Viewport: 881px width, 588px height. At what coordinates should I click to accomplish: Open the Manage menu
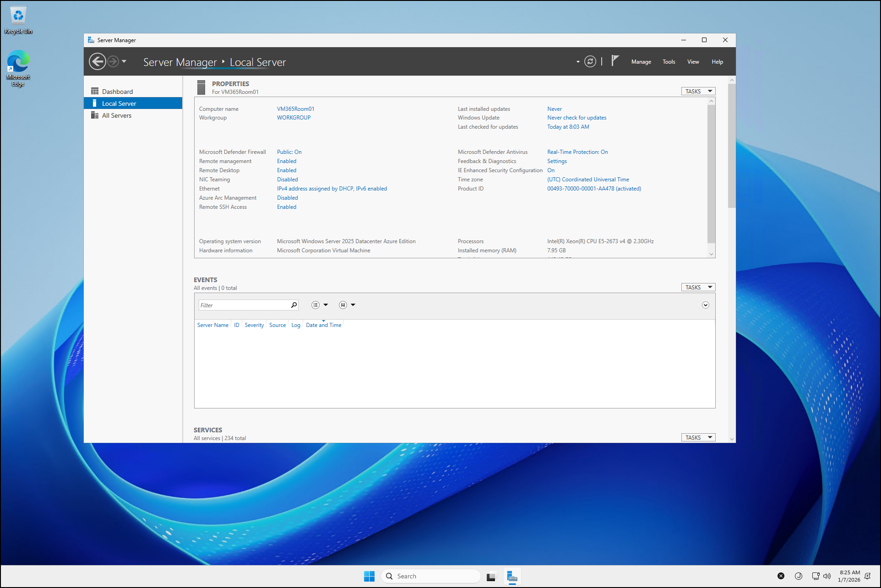coord(641,62)
